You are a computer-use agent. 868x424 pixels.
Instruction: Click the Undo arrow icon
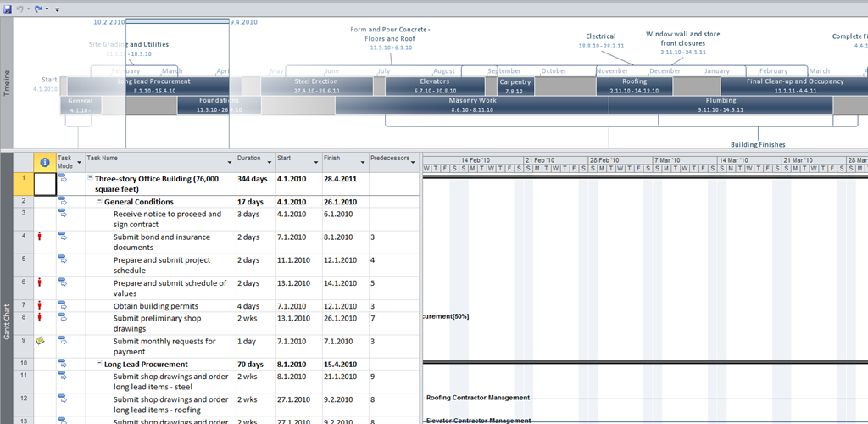click(19, 8)
